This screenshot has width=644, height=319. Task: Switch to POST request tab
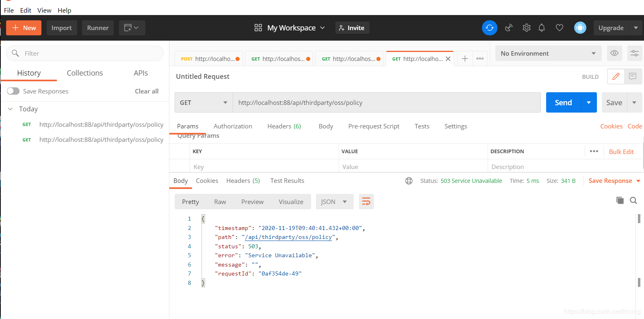click(x=209, y=59)
